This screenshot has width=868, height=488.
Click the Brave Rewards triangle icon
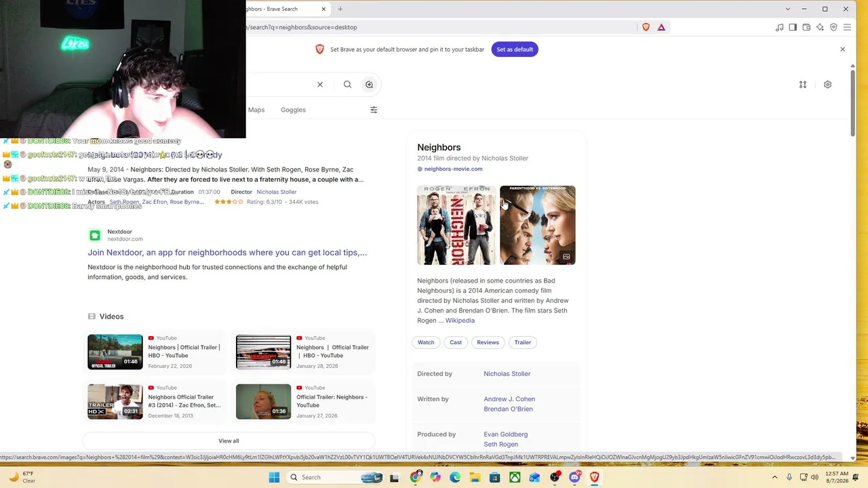[x=661, y=27]
